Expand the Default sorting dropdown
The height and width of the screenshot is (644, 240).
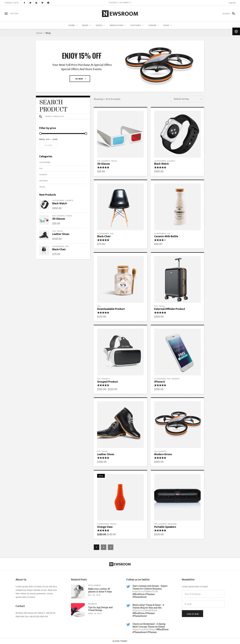pyautogui.click(x=187, y=99)
